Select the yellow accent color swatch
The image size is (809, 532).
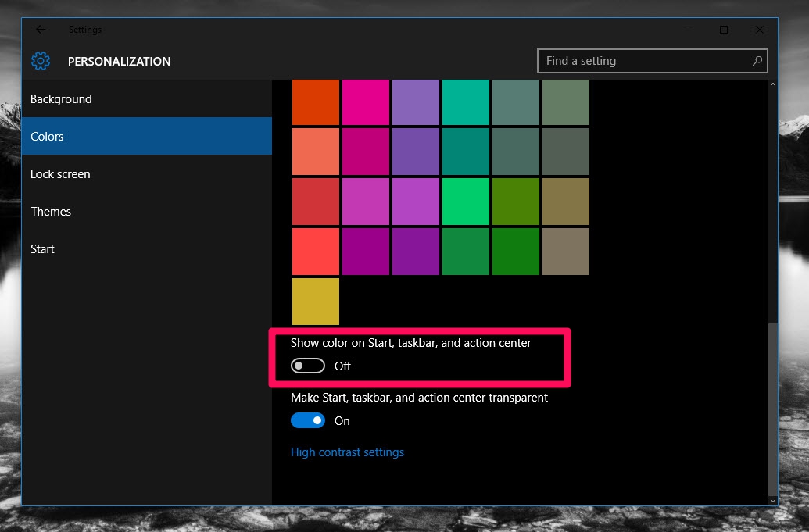coord(315,301)
